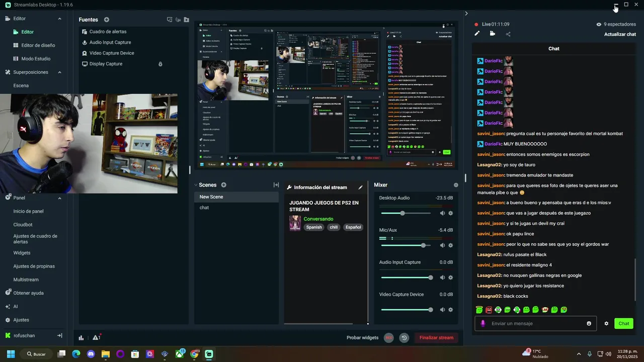Open Mic/Aux settings gear

450,245
